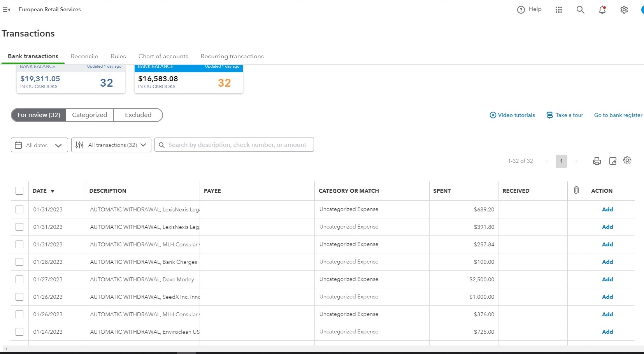Click the filter sliders icon

[79, 145]
